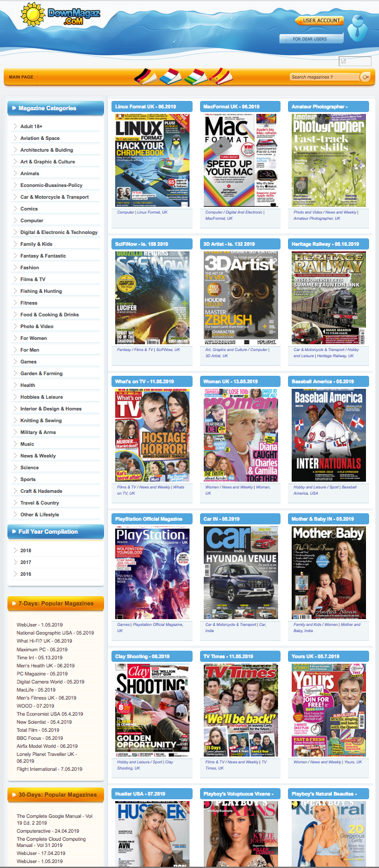The width and height of the screenshot is (379, 868).
Task: Open Maximum PC - 05.2019 popular link
Action: coord(42,649)
